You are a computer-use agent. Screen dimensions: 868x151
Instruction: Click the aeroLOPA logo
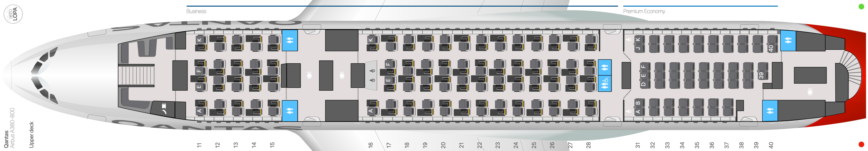pyautogui.click(x=13, y=14)
